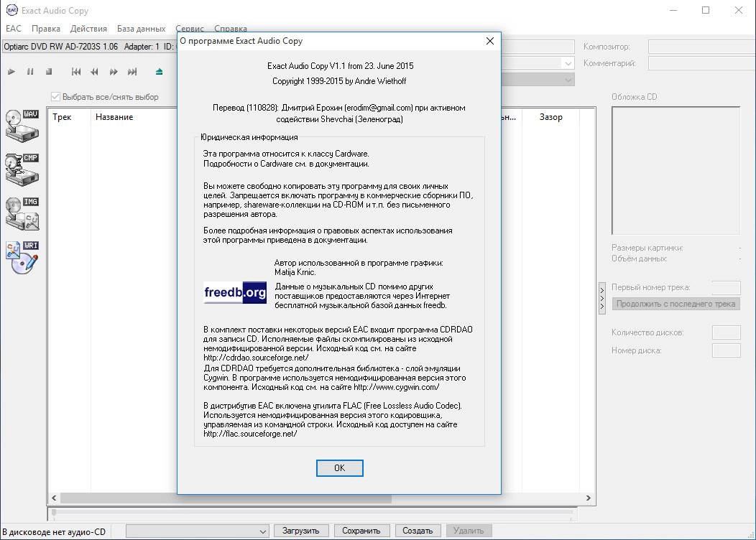Image resolution: width=756 pixels, height=540 pixels.
Task: Click the 'Объём данных:' label
Action: [640, 259]
